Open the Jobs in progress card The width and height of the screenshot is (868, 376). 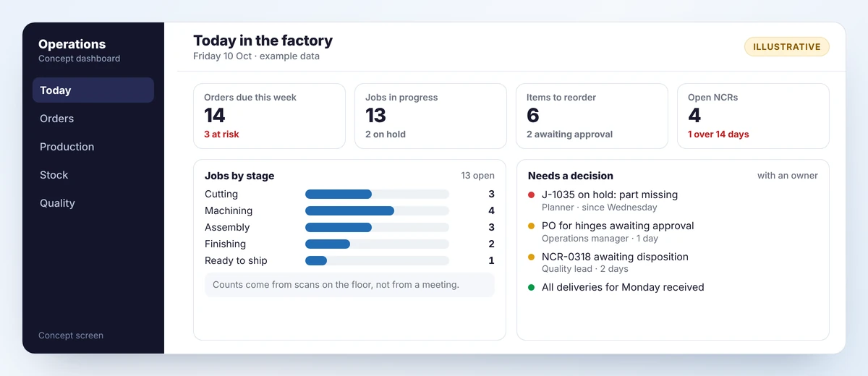[x=430, y=116]
